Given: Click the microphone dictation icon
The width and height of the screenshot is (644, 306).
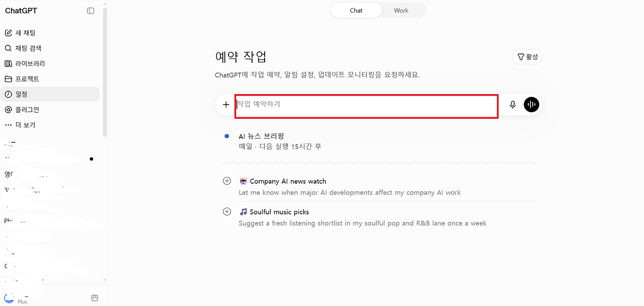Looking at the screenshot, I should [513, 105].
